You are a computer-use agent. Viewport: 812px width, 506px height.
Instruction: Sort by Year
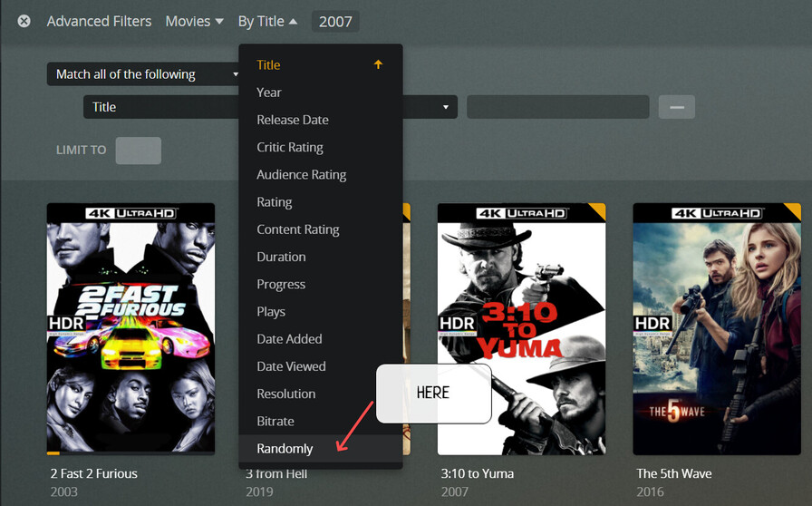coord(321,92)
